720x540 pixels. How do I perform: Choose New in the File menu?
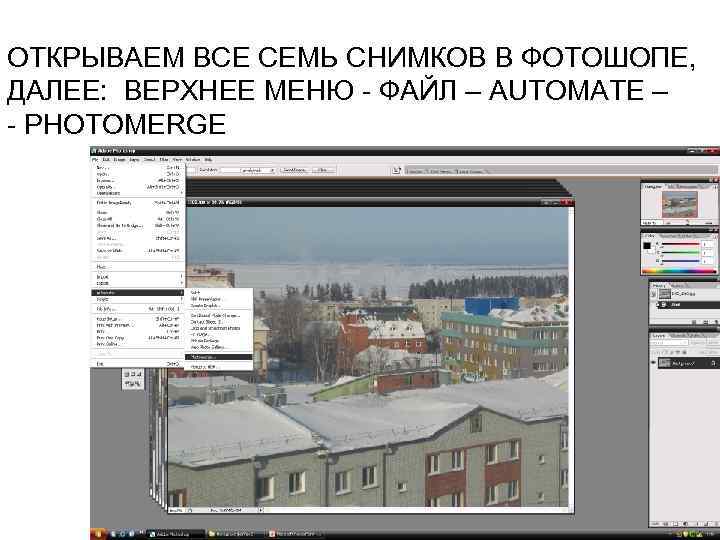(138, 168)
